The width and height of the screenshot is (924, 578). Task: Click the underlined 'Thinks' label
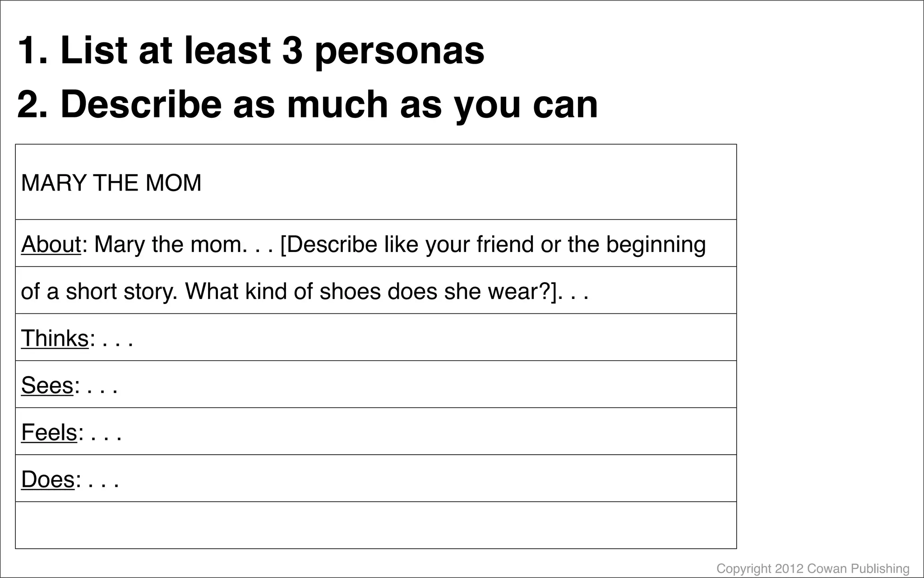55,338
